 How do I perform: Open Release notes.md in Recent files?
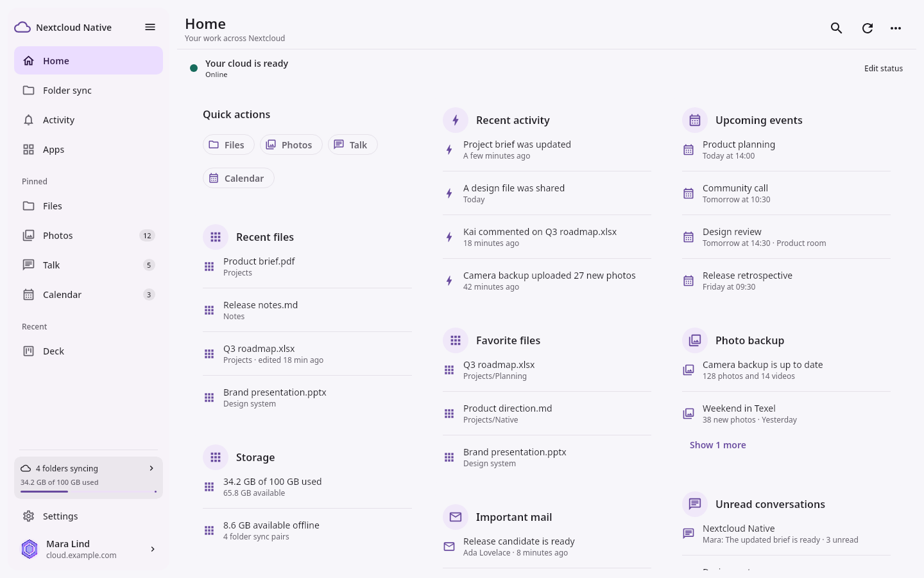307,310
